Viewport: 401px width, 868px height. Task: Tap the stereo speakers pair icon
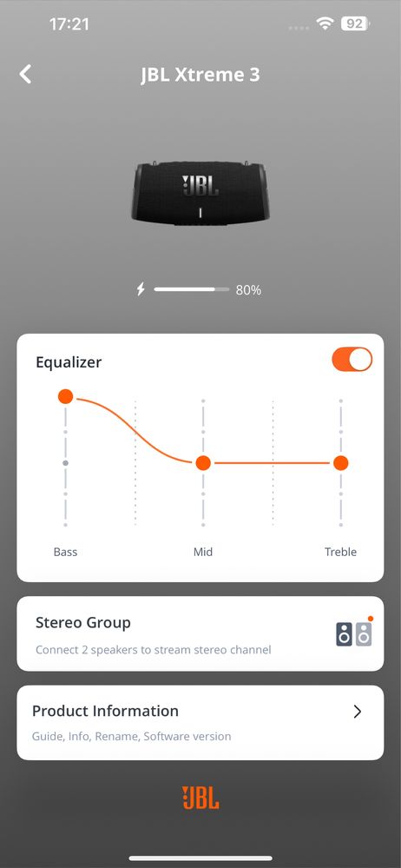(x=354, y=633)
